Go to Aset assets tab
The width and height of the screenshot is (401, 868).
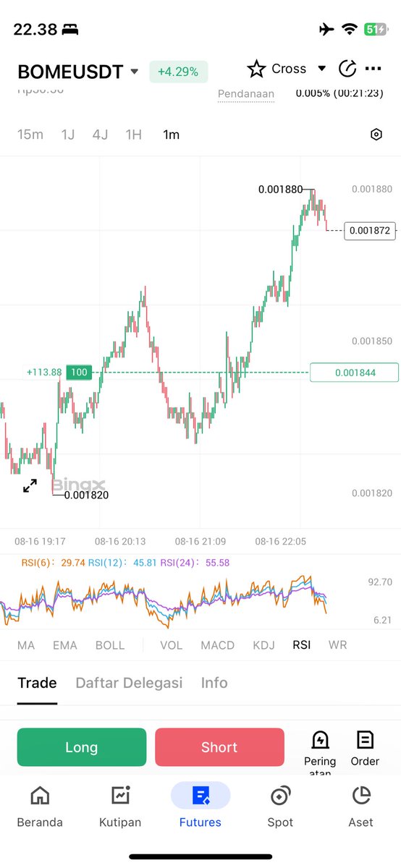(360, 807)
